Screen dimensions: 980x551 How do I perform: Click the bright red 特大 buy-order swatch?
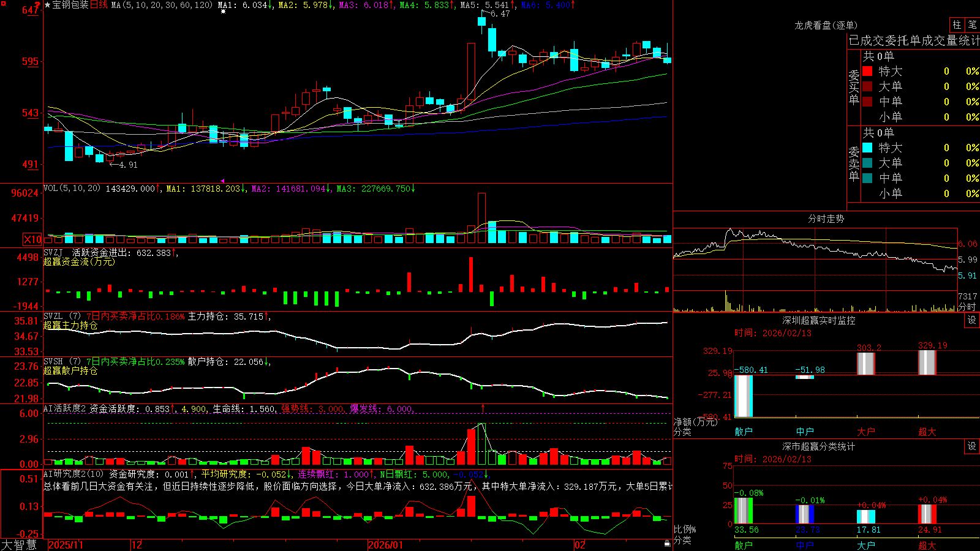867,71
